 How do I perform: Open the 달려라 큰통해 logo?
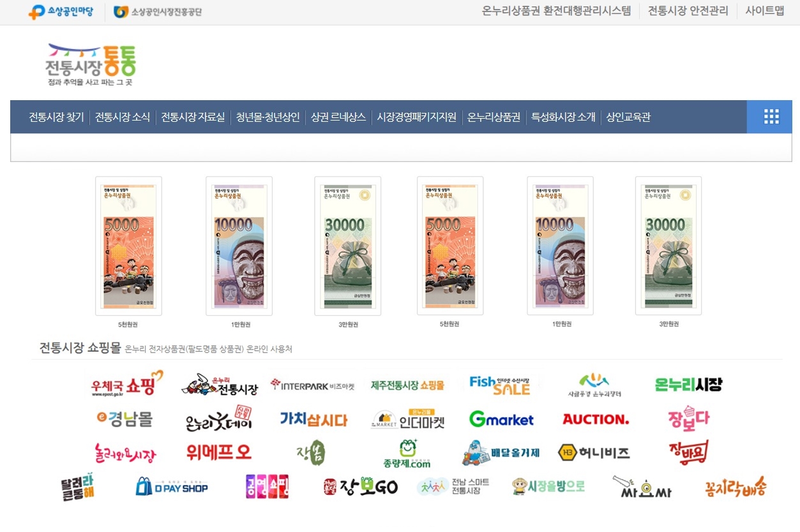pyautogui.click(x=78, y=487)
